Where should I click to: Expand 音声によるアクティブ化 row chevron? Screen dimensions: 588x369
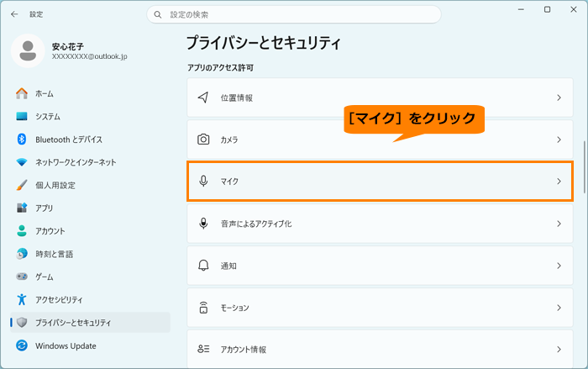click(559, 224)
